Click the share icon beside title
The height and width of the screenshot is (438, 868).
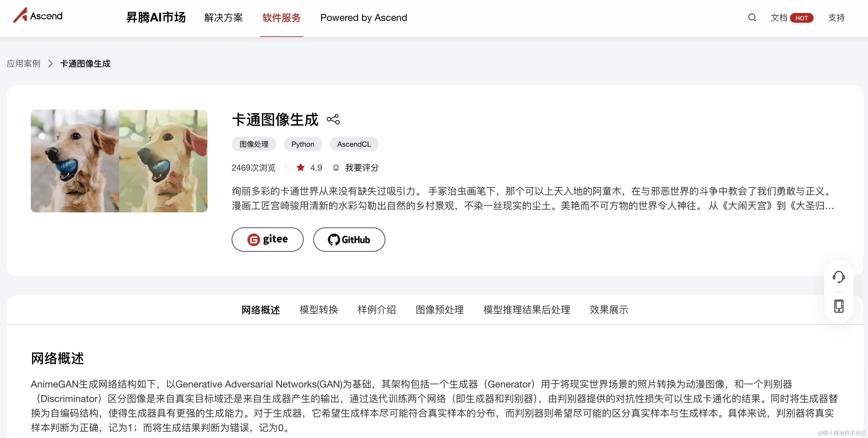(x=333, y=119)
